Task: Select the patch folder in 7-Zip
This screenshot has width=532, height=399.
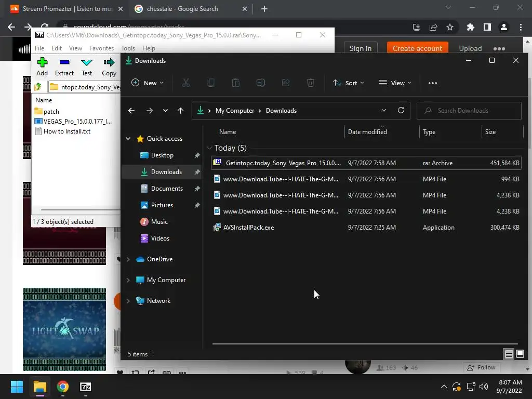Action: point(47,111)
